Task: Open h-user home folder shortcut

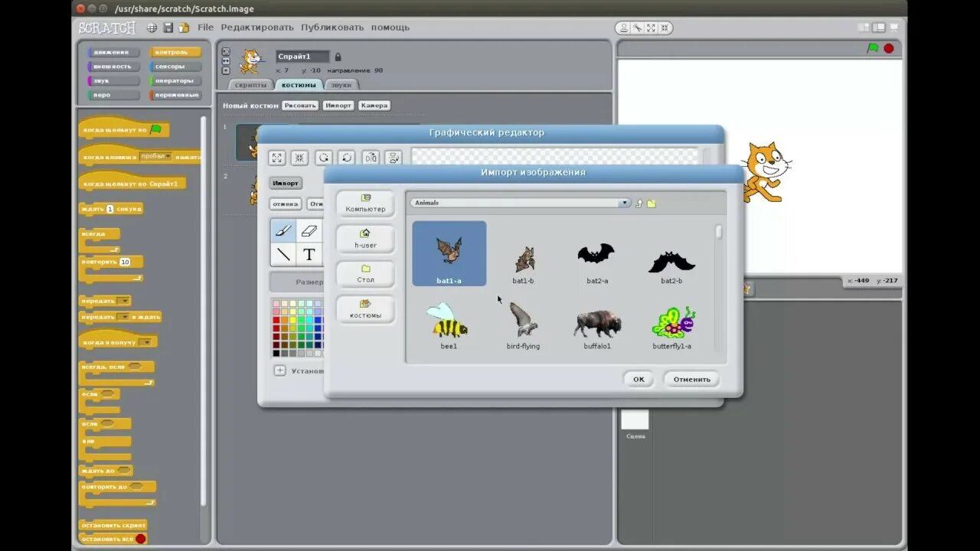Action: tap(365, 238)
